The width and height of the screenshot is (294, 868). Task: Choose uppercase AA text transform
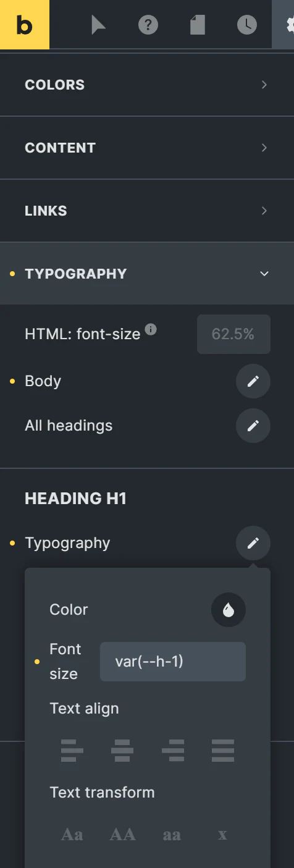tap(122, 835)
